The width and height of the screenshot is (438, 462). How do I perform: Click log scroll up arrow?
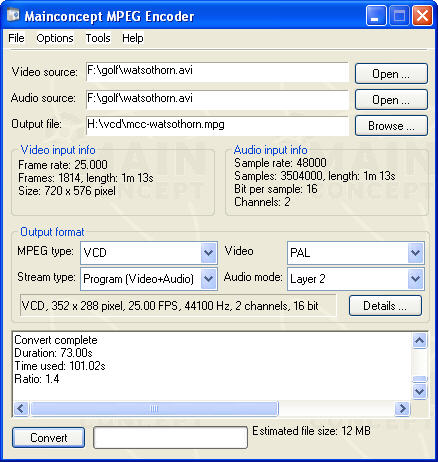tap(419, 340)
